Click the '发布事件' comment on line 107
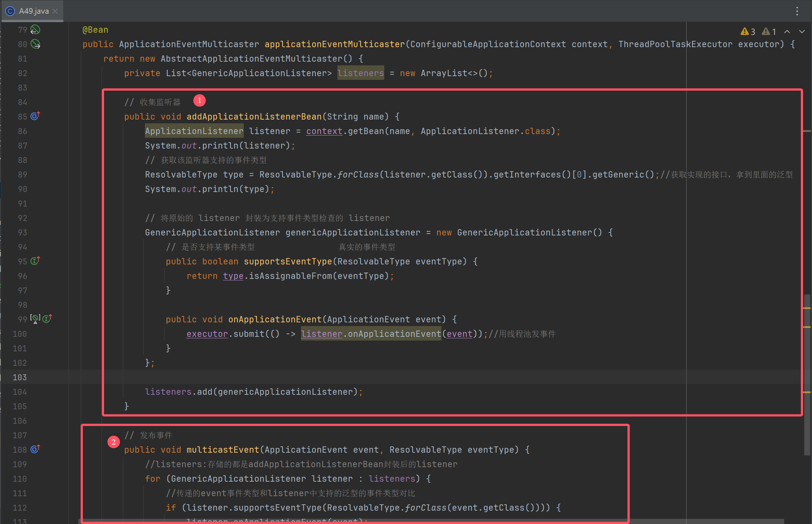The image size is (812, 524). [x=156, y=435]
